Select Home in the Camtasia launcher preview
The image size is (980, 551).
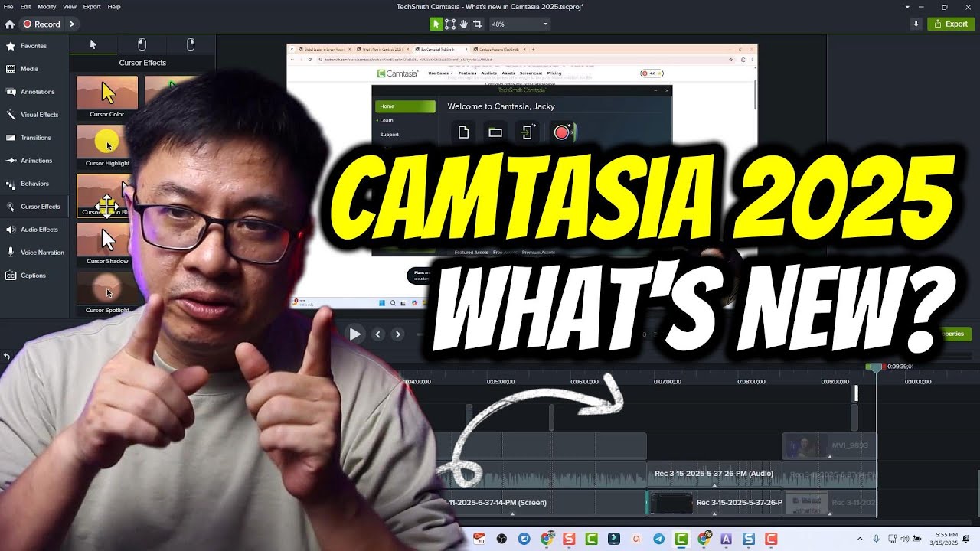click(x=405, y=106)
